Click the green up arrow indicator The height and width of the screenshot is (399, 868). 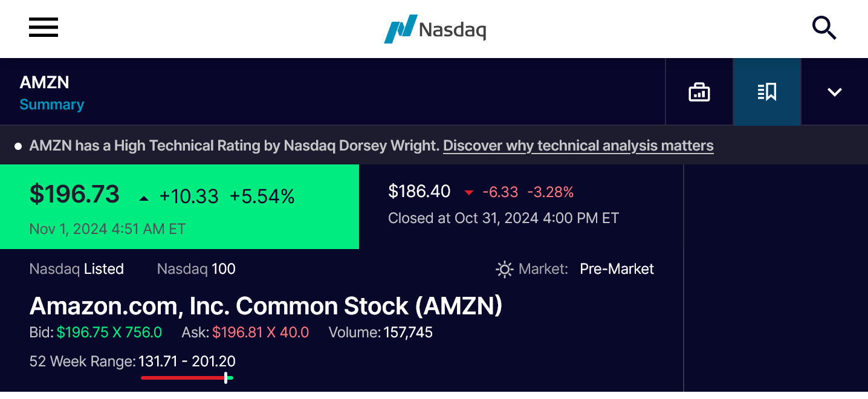[x=143, y=198]
